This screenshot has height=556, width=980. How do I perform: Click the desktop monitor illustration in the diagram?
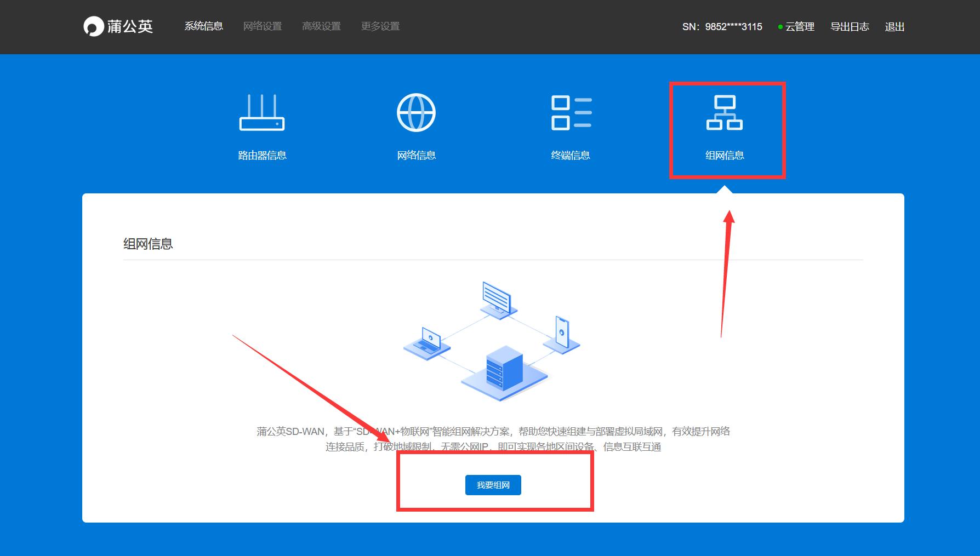point(497,299)
